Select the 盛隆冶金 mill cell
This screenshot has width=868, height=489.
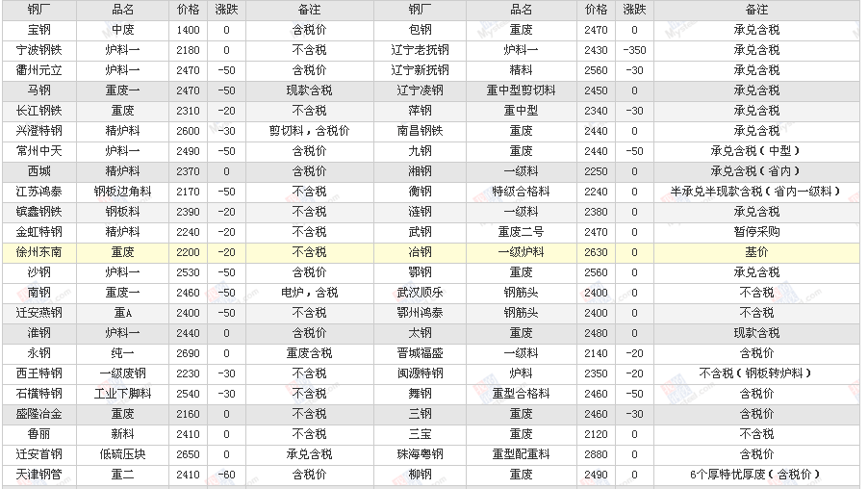point(39,414)
